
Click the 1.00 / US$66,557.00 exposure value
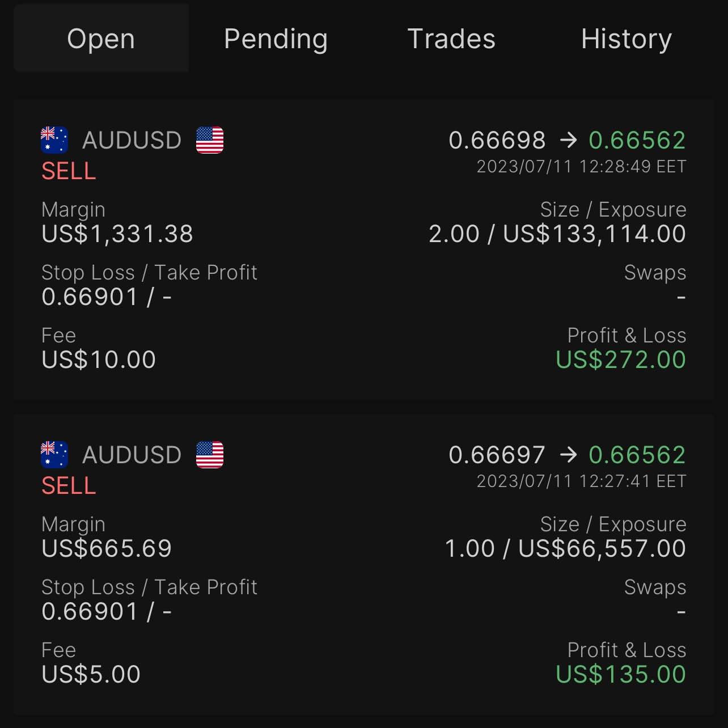(565, 549)
